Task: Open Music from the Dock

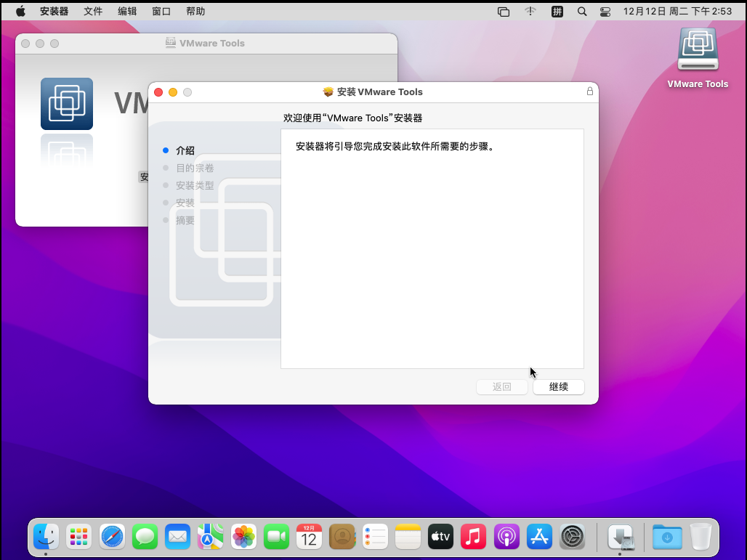Action: tap(474, 536)
